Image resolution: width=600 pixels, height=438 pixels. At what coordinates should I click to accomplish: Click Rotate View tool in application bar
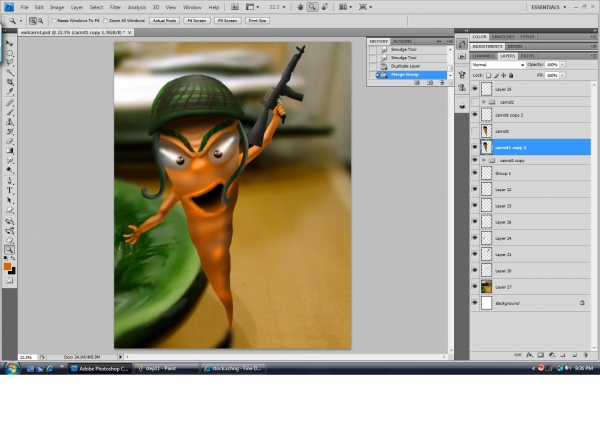(x=324, y=7)
